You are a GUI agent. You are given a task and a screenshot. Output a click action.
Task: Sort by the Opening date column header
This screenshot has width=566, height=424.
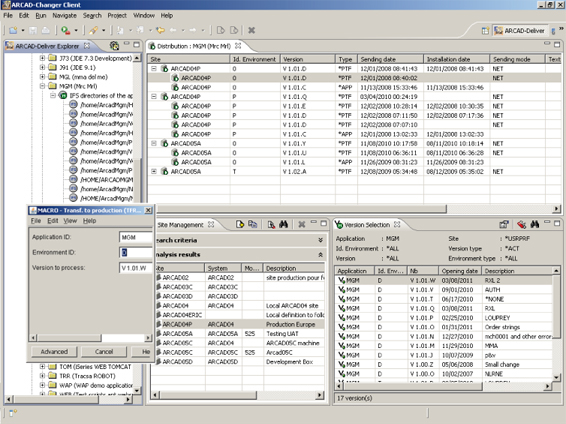coord(460,271)
